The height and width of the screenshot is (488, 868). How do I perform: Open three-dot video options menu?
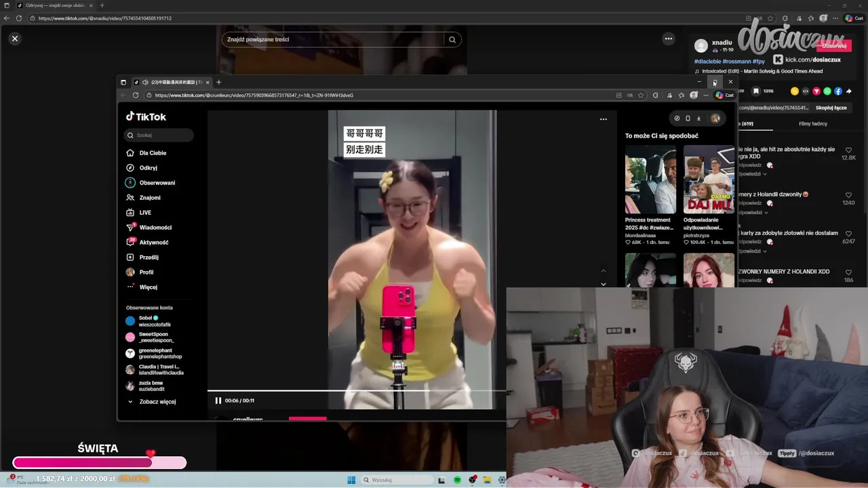point(603,119)
